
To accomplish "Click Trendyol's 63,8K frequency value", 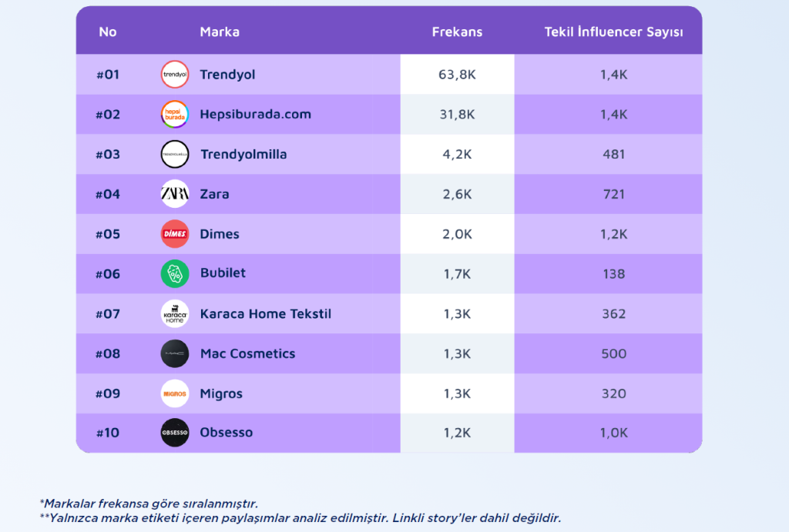I will click(x=457, y=75).
